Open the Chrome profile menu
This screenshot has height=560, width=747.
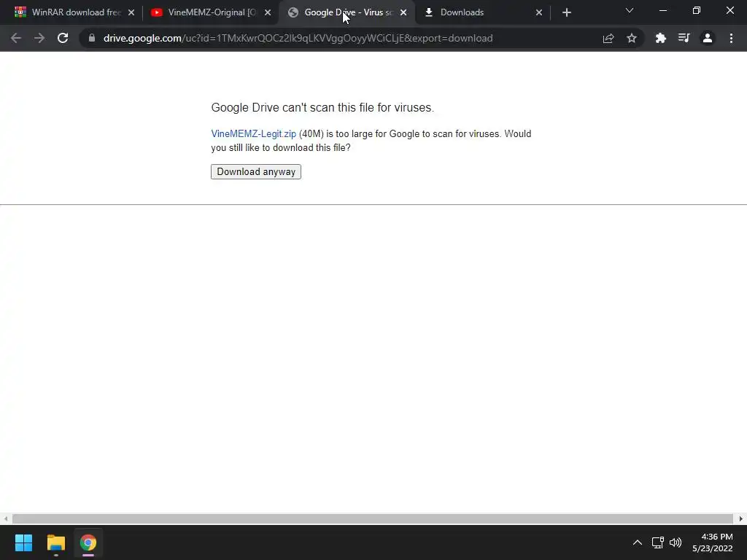[x=708, y=38]
